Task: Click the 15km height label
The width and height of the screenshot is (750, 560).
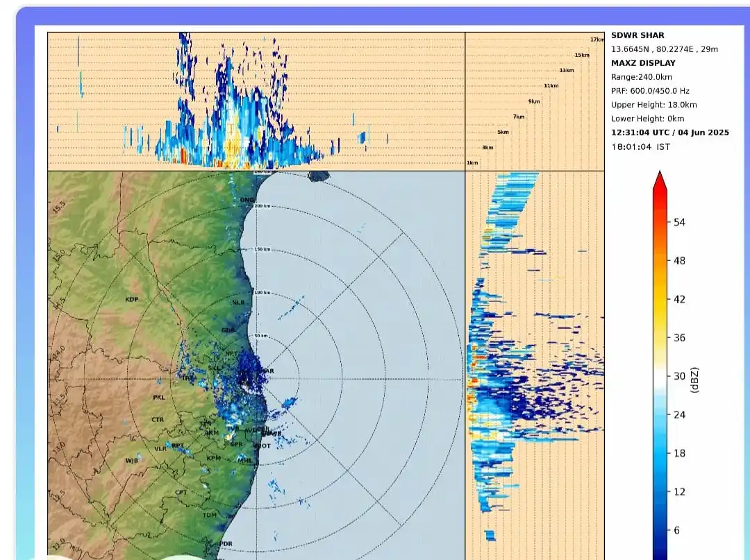Action: 582,55
